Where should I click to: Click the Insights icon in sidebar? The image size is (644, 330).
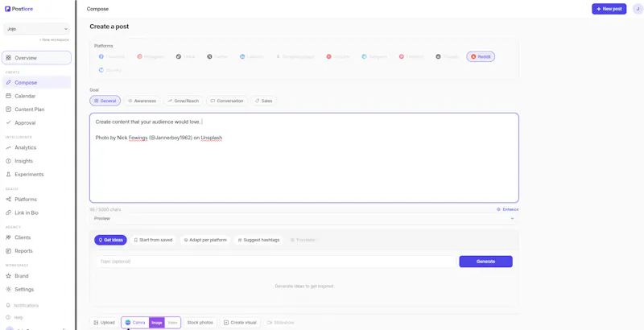point(8,161)
